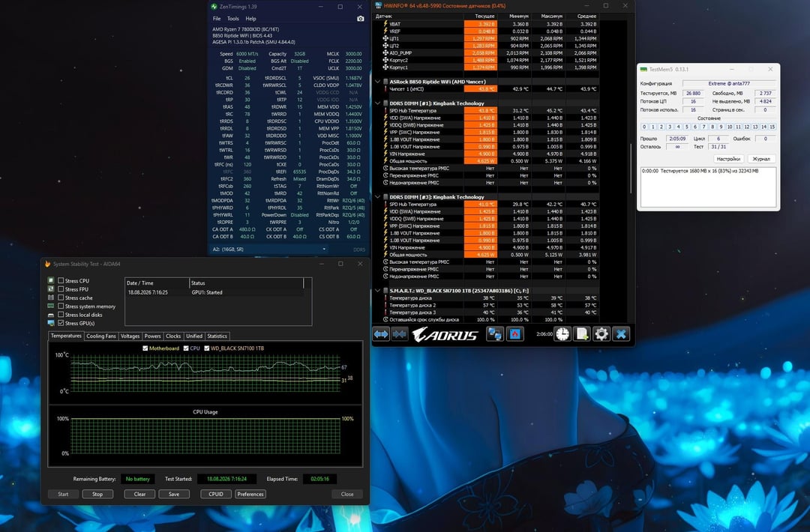810x532 pixels.
Task: Click the Stress local disks drive icon
Action: pos(51,315)
